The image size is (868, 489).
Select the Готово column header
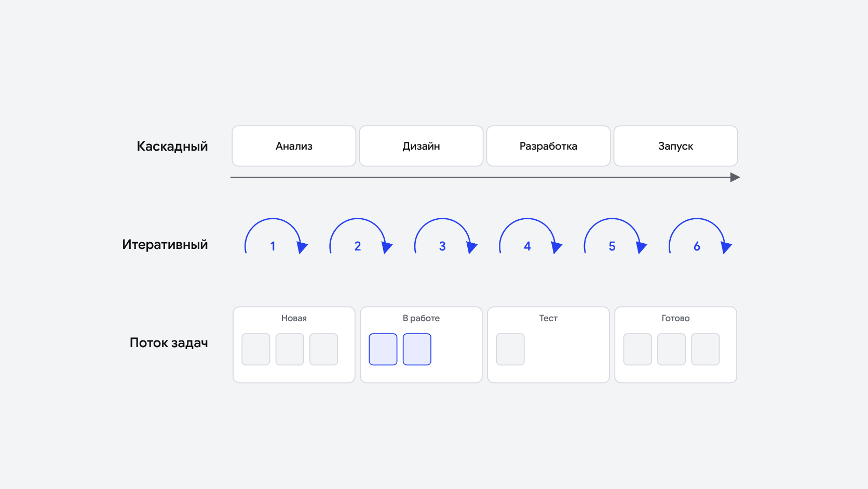click(675, 318)
